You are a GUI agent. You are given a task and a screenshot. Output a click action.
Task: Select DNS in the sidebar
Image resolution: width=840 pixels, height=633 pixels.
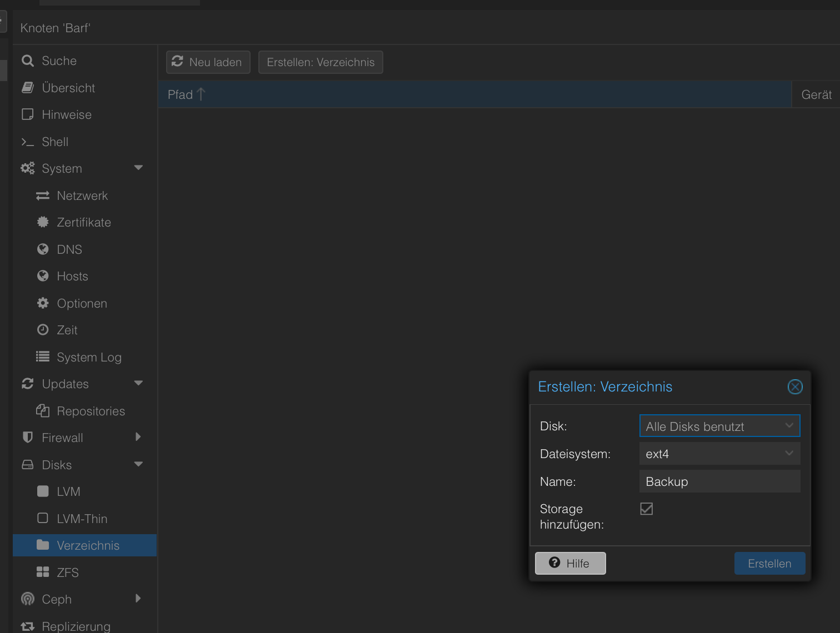(84, 249)
